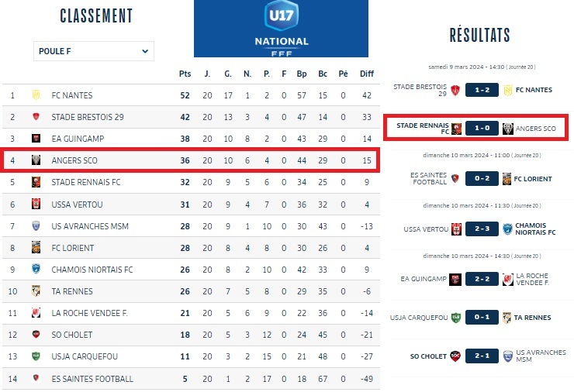Click the EA Guingamp crest in standings
Viewport: 574px width, 392px height.
point(36,139)
